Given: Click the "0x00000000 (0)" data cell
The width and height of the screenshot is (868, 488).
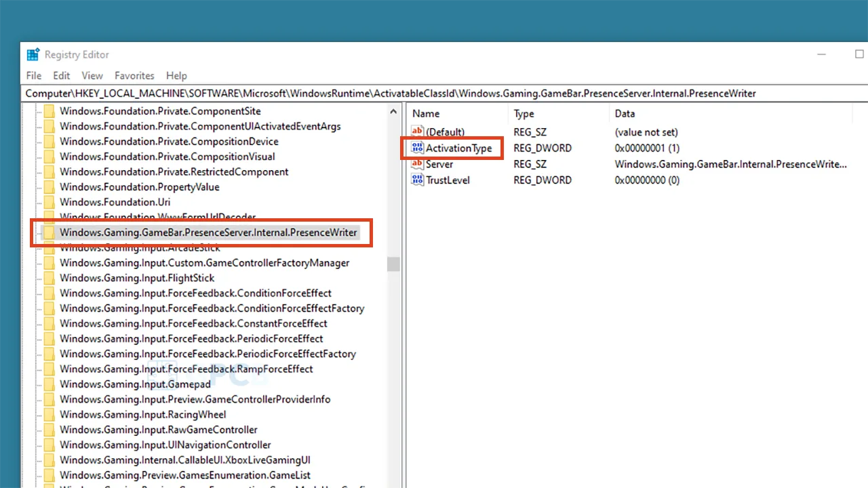Looking at the screenshot, I should [x=647, y=180].
